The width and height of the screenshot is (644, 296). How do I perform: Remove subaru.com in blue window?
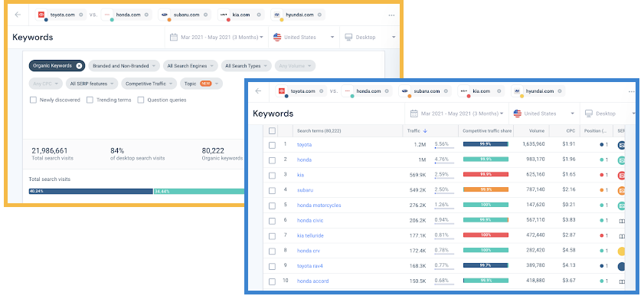(446, 91)
